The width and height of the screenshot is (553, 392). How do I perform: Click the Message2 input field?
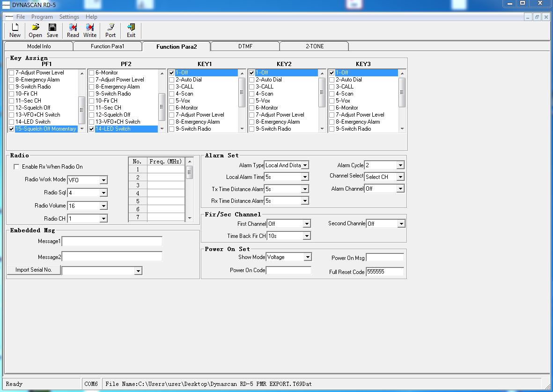coord(112,257)
